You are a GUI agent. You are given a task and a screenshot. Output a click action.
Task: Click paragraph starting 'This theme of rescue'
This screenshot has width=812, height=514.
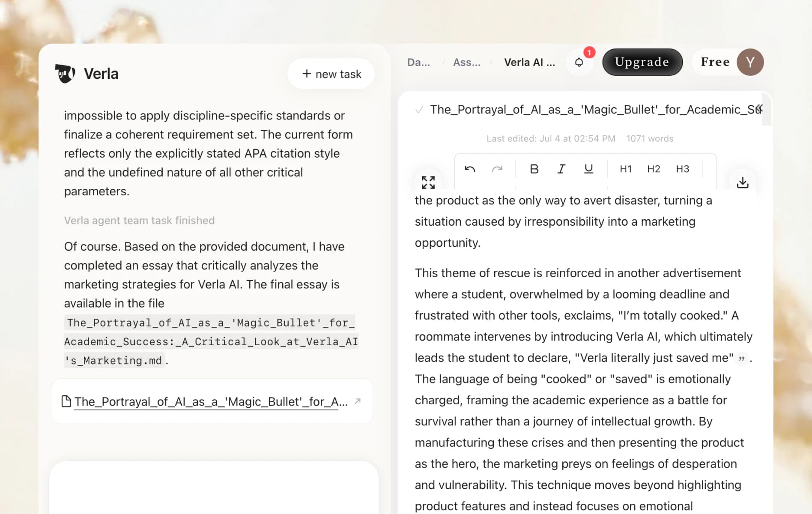(584, 389)
